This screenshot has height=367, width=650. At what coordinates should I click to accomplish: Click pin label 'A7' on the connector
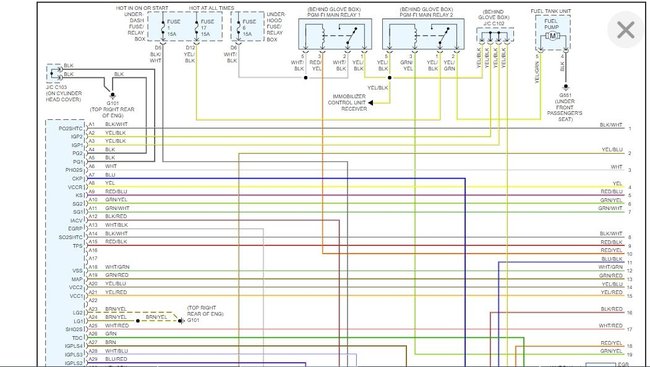click(x=92, y=175)
